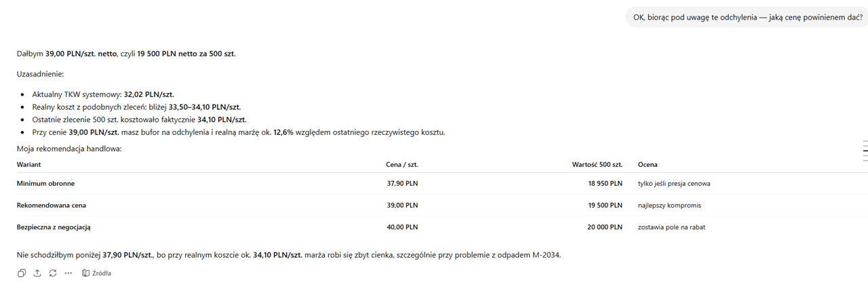The image size is (868, 291).
Task: Click the book icon beside Źródła
Action: [85, 273]
